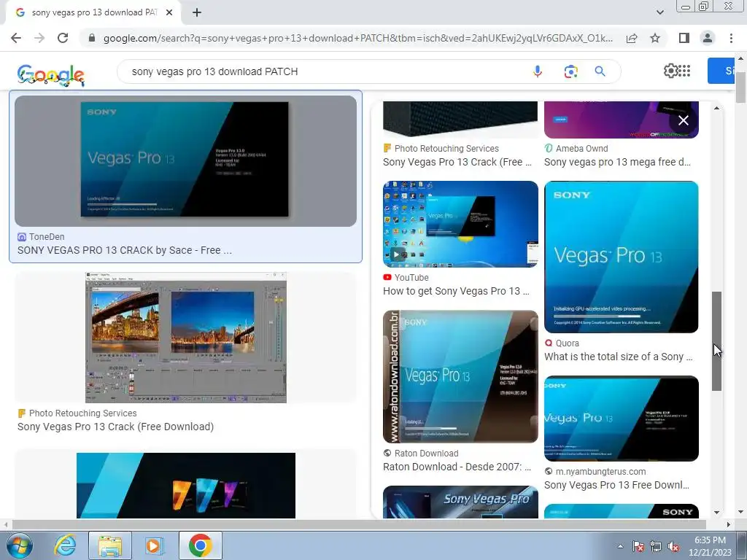Open the m.nyambungterus.com thumbnail image
The image size is (747, 560).
click(x=622, y=418)
